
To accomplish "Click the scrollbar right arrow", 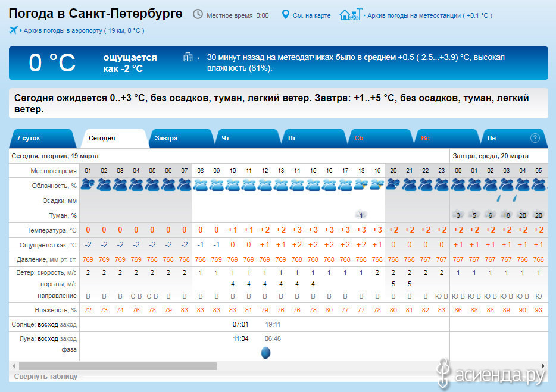I will [543, 366].
